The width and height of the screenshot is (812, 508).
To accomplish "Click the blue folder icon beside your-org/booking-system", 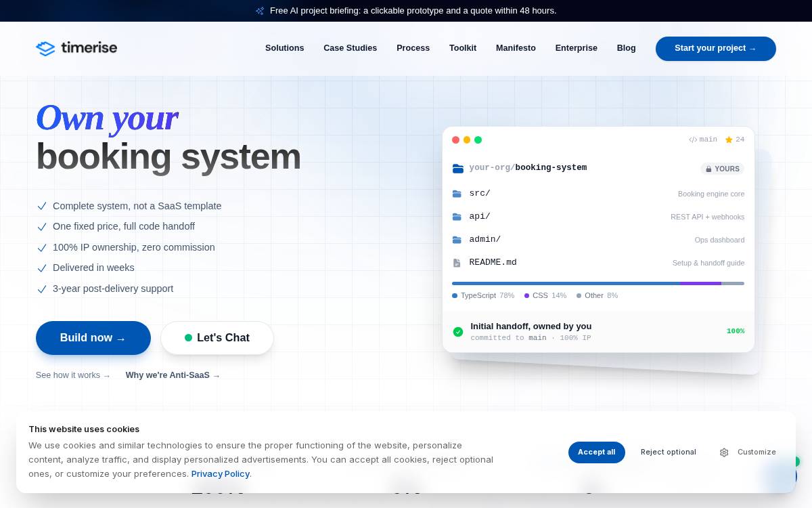I will (x=458, y=168).
